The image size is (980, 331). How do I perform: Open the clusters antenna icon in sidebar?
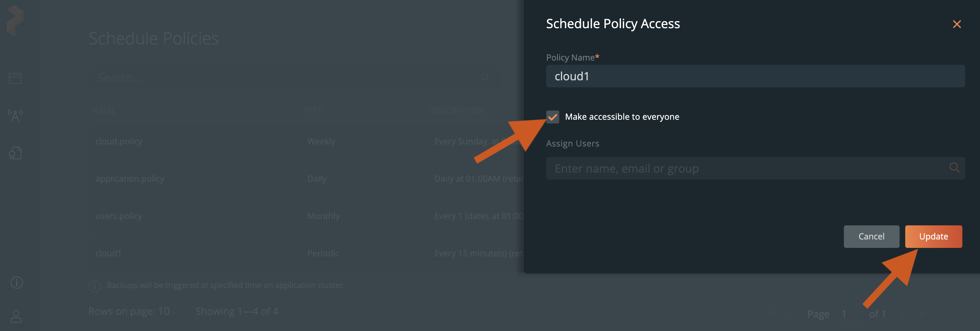click(15, 115)
